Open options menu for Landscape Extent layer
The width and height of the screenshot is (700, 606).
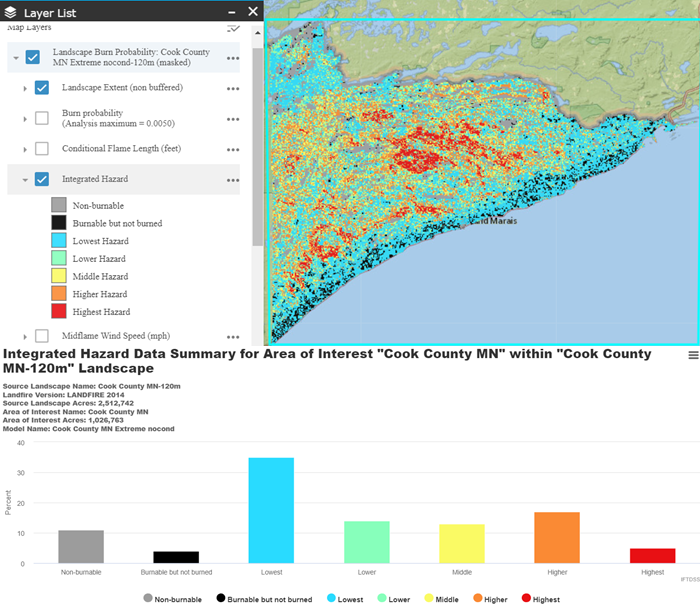click(x=233, y=88)
